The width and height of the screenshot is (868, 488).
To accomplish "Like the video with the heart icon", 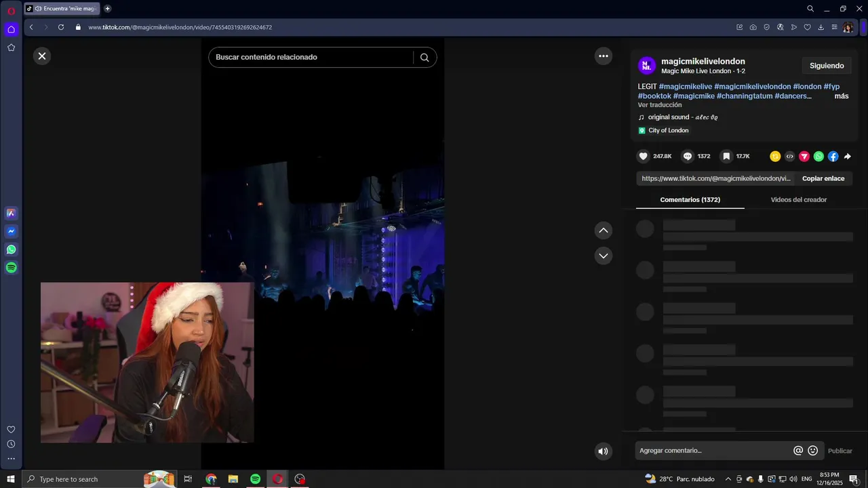I will (x=644, y=157).
